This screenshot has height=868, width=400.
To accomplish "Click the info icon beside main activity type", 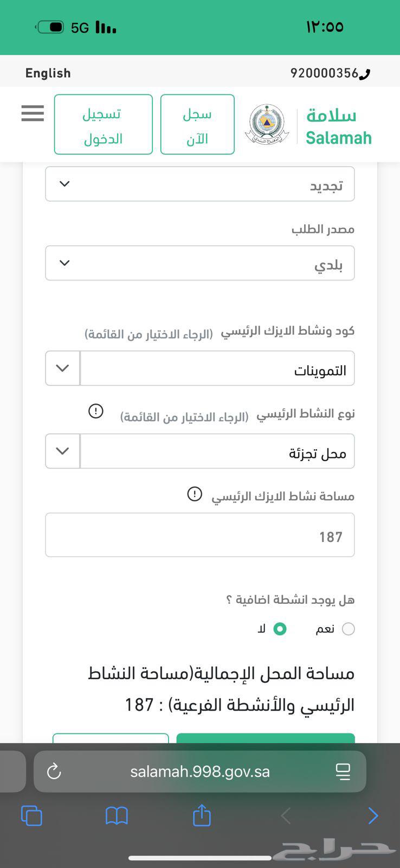I will pyautogui.click(x=96, y=411).
